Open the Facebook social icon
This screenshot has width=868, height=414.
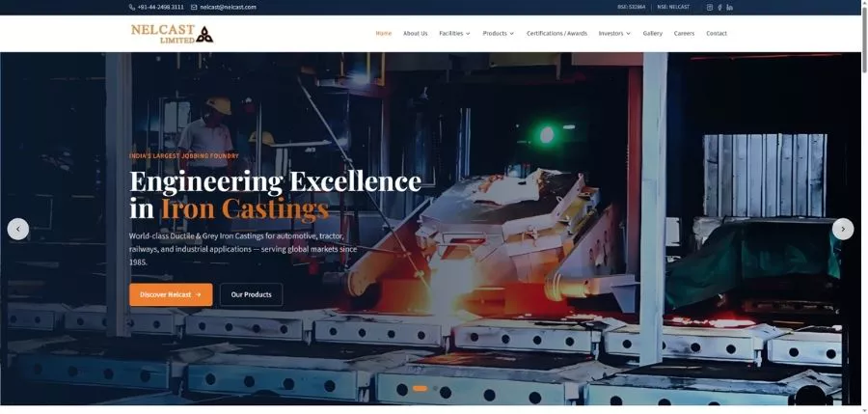[x=719, y=7]
